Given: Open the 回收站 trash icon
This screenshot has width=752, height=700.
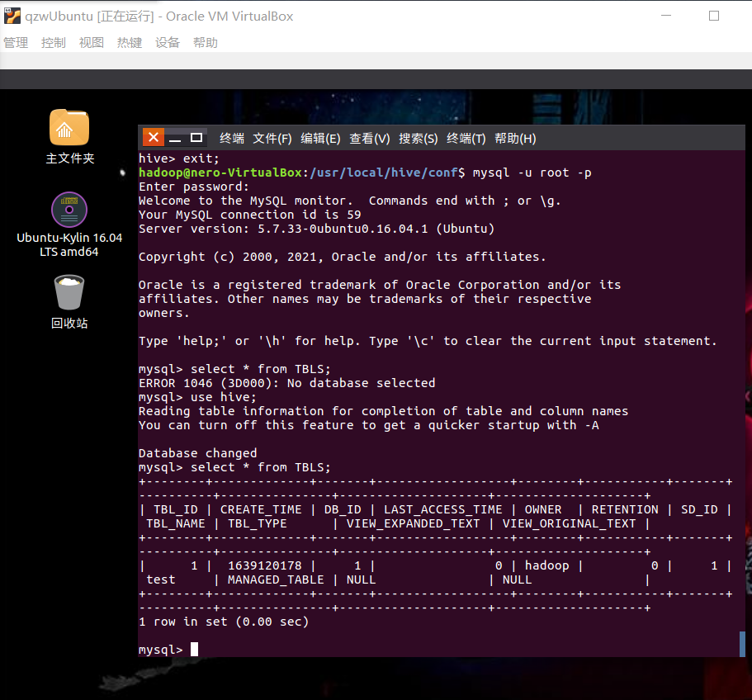Looking at the screenshot, I should coord(69,292).
